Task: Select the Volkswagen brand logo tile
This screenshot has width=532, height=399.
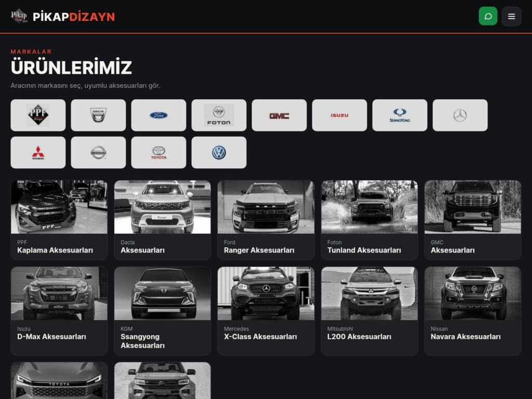Action: click(219, 152)
